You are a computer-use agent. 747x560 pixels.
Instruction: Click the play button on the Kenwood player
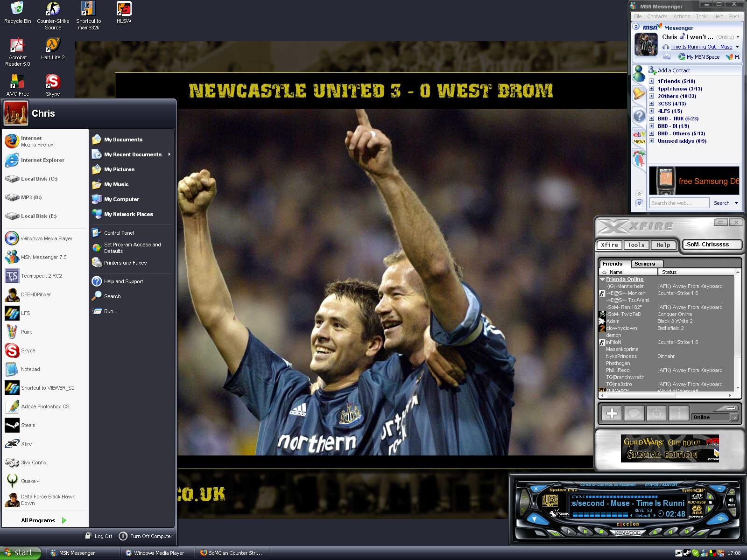click(569, 531)
